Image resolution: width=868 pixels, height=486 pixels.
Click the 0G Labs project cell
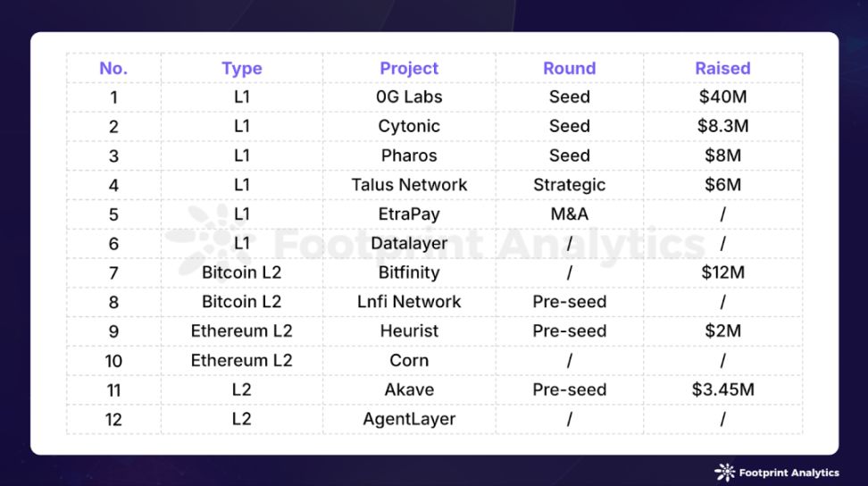tap(409, 96)
